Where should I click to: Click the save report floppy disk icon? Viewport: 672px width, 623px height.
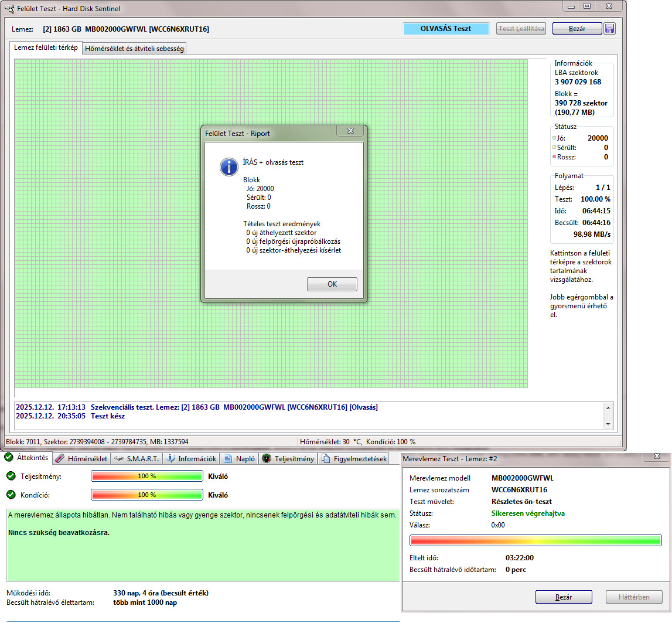coord(609,29)
